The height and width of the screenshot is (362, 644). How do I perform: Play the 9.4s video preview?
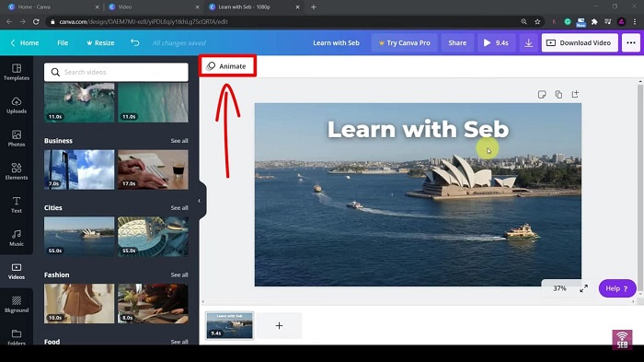tap(496, 42)
